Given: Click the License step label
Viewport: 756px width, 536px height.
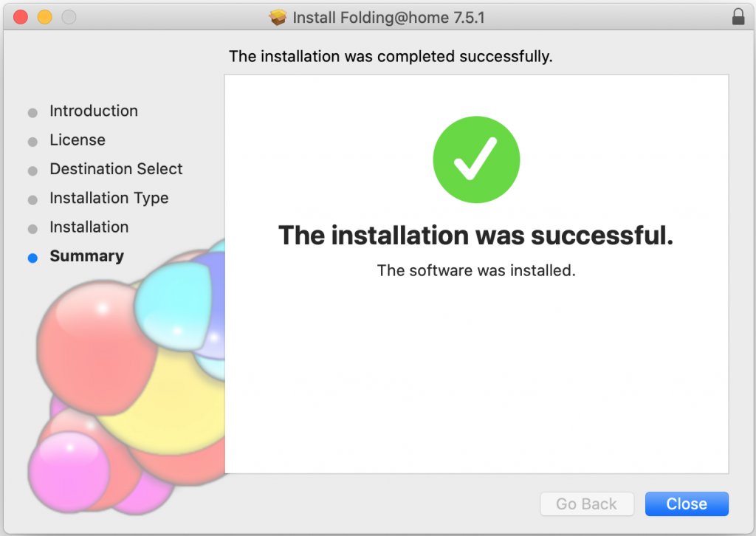Looking at the screenshot, I should pos(78,140).
